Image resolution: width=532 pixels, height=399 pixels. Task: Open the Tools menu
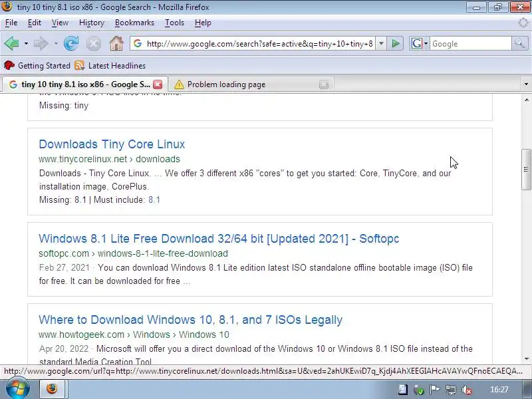click(x=174, y=23)
